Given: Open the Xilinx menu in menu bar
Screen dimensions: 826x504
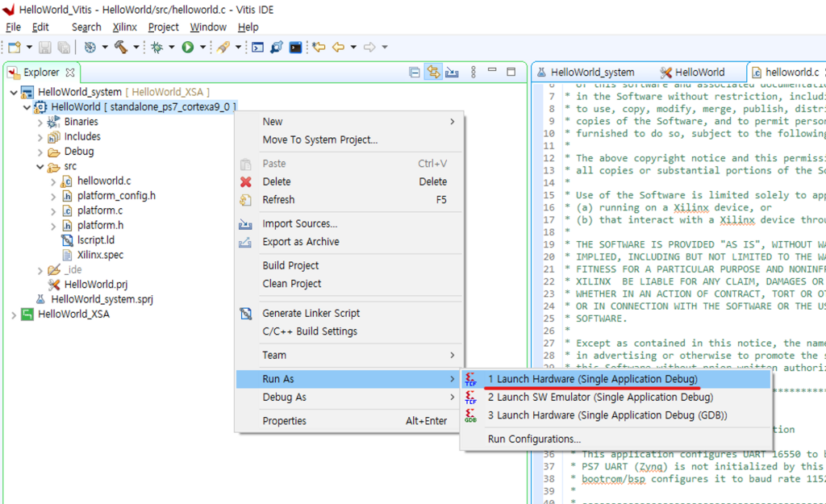Looking at the screenshot, I should click(x=124, y=27).
